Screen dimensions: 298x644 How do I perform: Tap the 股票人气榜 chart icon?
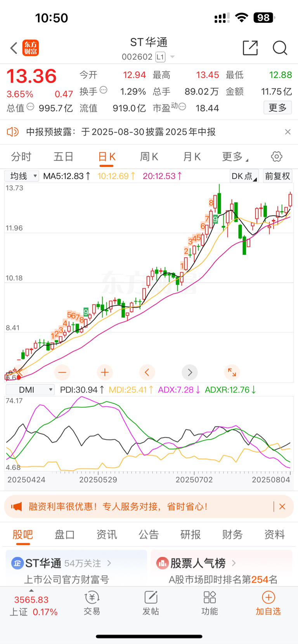162,563
